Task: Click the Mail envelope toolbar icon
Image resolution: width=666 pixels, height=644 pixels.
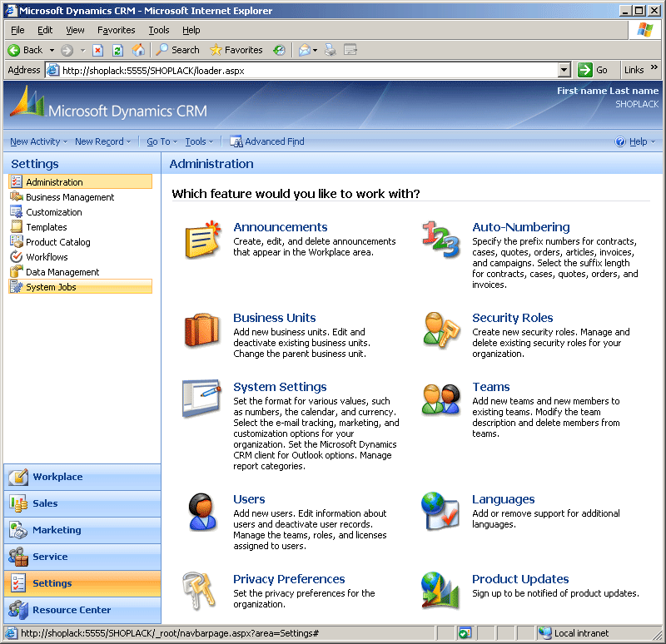Action: point(304,50)
